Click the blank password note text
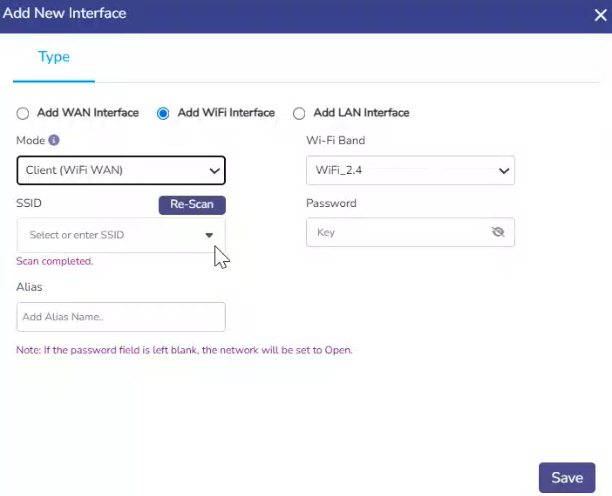 tap(184, 351)
